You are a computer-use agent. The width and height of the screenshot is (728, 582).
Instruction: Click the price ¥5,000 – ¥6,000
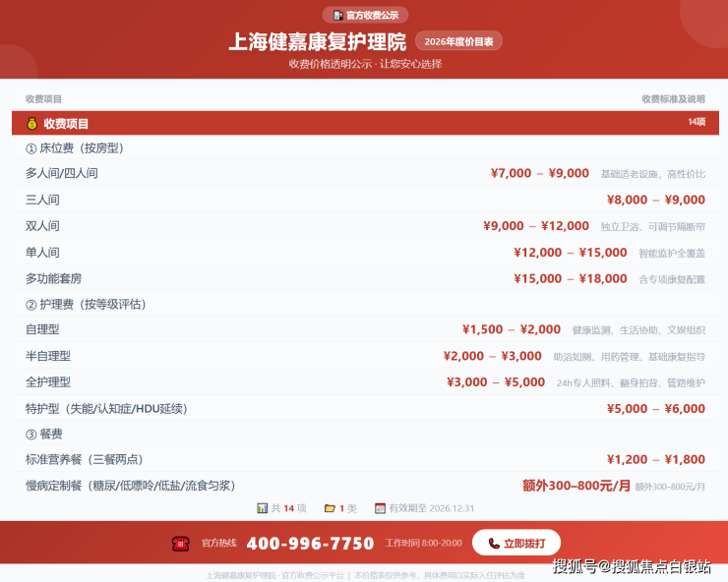656,408
